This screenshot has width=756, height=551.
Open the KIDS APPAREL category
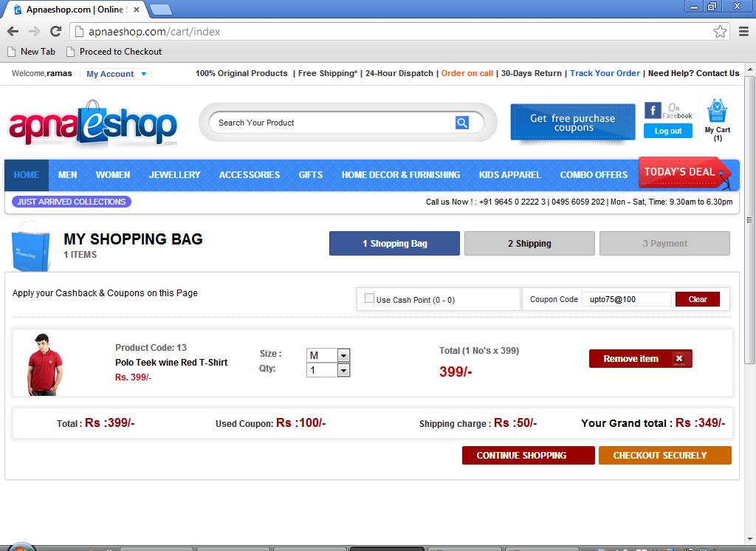[509, 174]
